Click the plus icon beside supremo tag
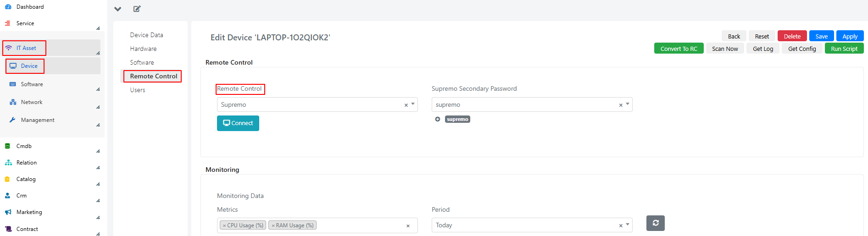The image size is (868, 236). (438, 119)
